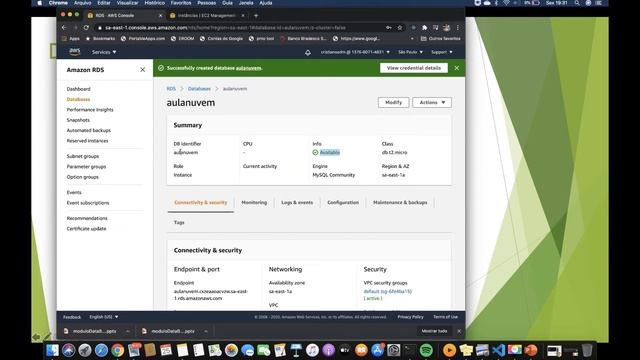Close the Amazon RDS sidebar with X
Image resolution: width=640 pixels, height=360 pixels.
coord(142,70)
